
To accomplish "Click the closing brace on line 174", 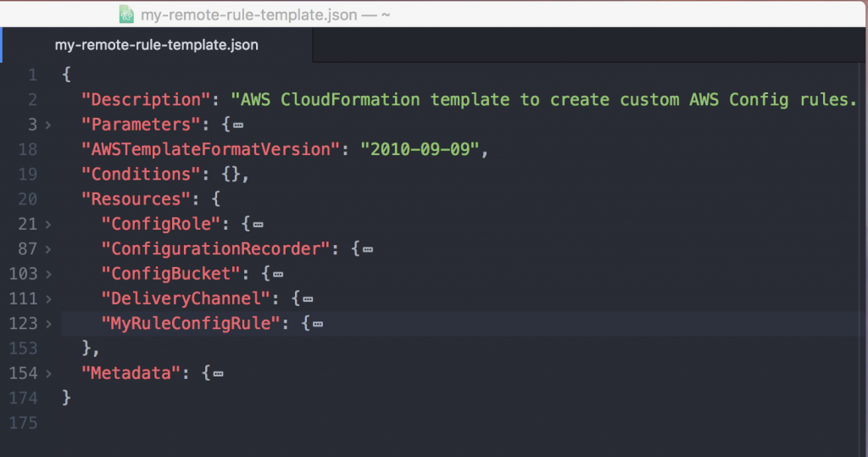I will click(x=66, y=398).
